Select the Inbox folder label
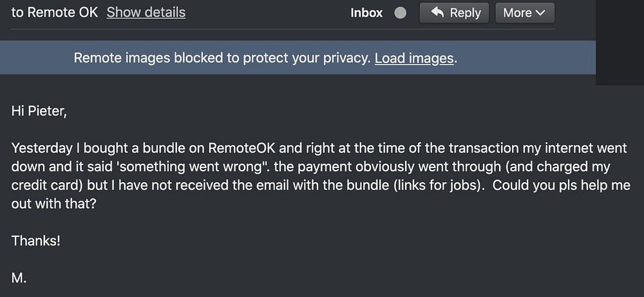The image size is (644, 297). (x=366, y=13)
